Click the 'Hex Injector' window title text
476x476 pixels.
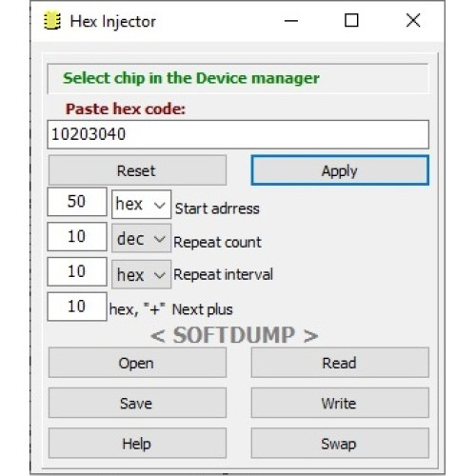(113, 22)
